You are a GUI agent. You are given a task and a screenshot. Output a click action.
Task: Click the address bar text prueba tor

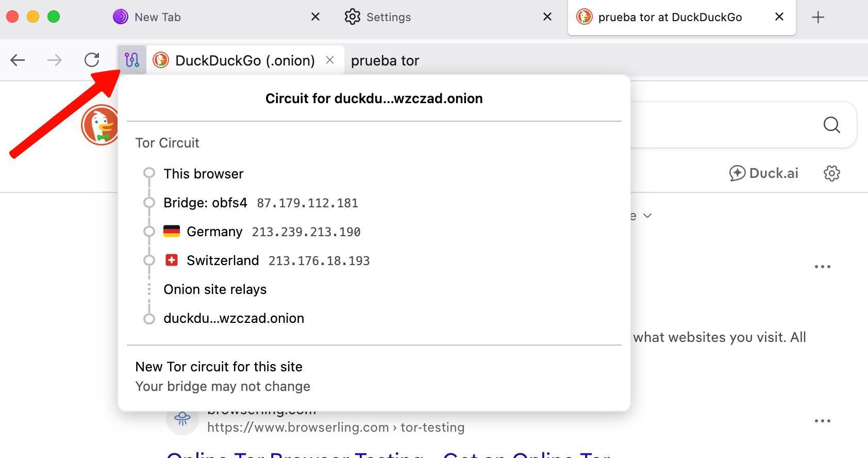click(385, 61)
